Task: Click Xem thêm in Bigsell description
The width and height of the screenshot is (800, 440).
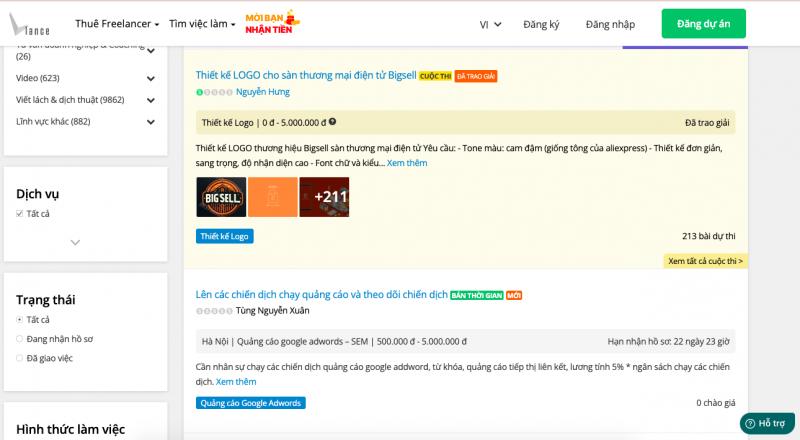Action: pos(407,163)
